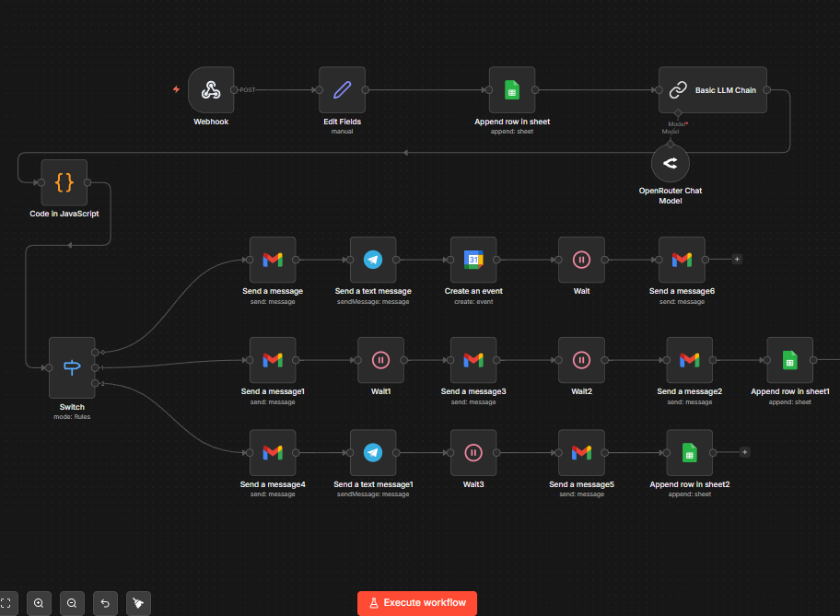840x616 pixels.
Task: Click the Send a message1 Gmail node
Action: (x=273, y=360)
